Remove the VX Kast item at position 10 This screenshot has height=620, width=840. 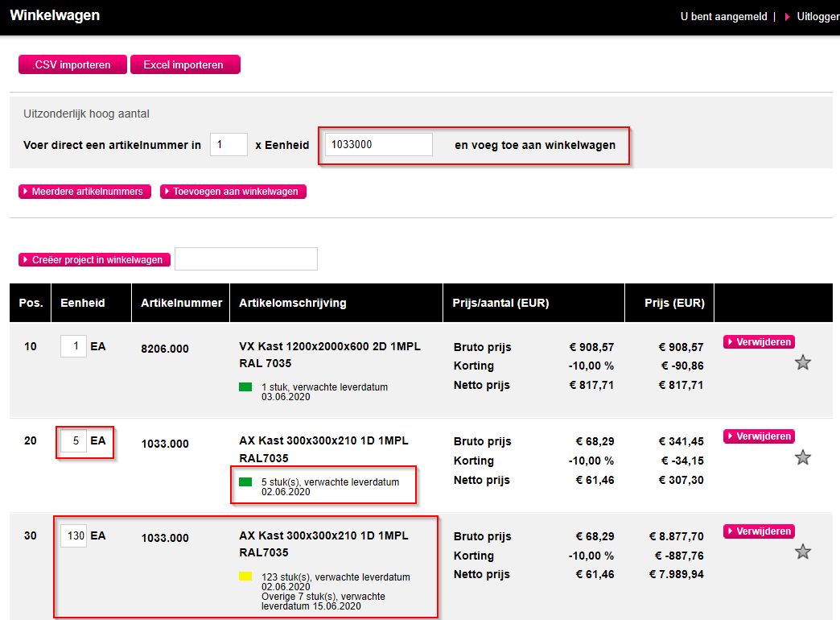point(759,341)
